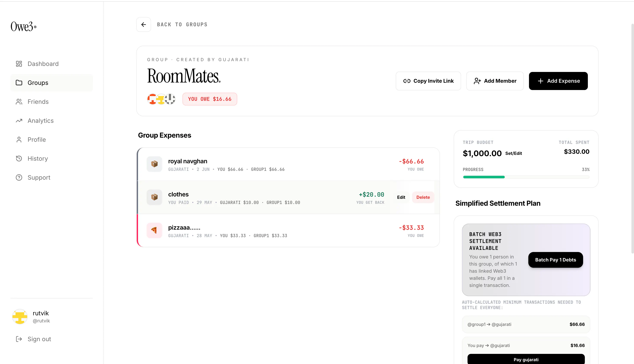
Task: Click the Add Expense button
Action: (558, 81)
